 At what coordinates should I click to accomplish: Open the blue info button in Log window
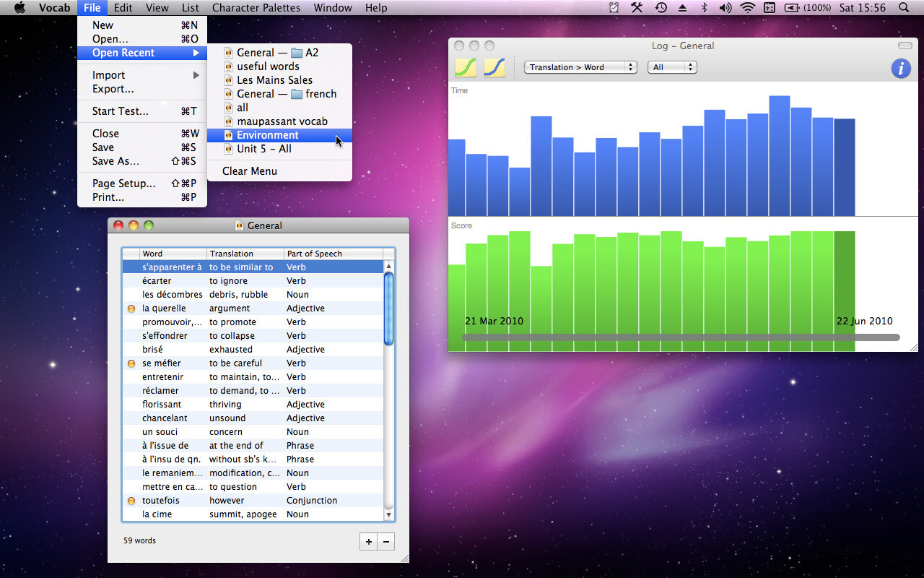901,68
